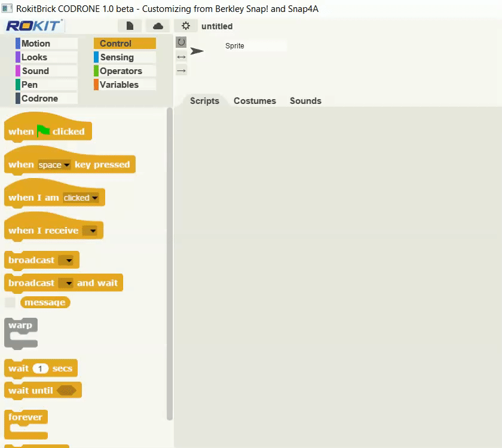Click the palette vertical scrollbar
Screen dimensions: 502x448
169,264
